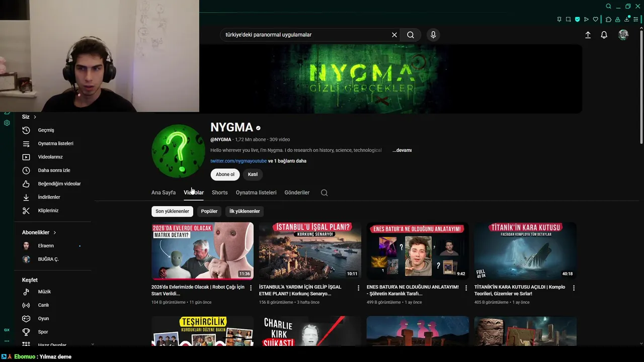Open Oynatma listeleri in sidebar
Viewport: 644px width, 362px height.
pyautogui.click(x=52, y=143)
